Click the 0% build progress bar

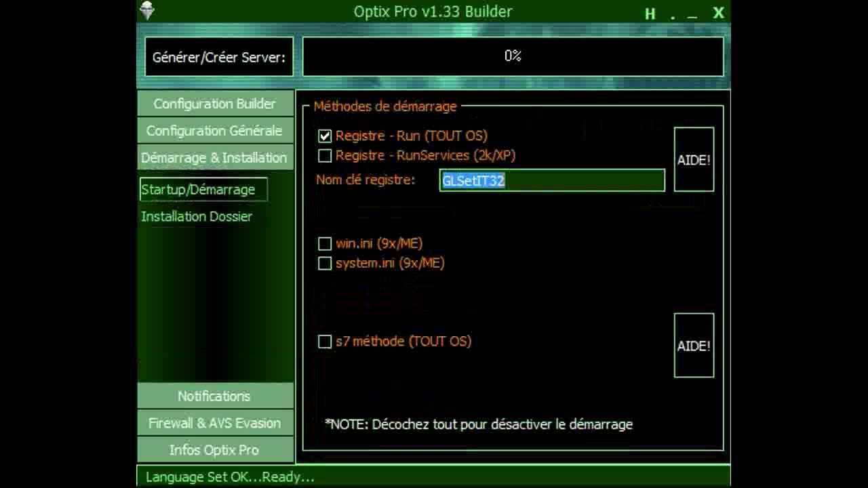pyautogui.click(x=513, y=56)
